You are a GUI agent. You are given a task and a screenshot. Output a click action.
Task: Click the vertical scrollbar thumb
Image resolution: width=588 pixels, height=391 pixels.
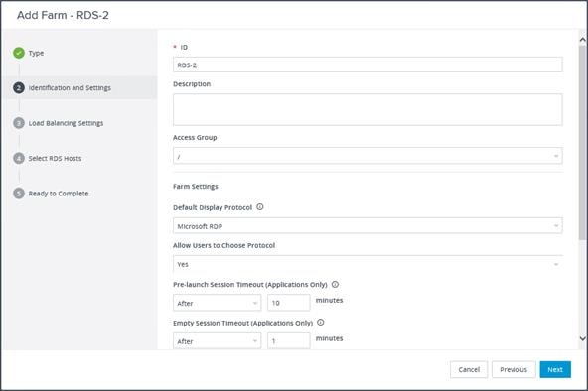582,142
